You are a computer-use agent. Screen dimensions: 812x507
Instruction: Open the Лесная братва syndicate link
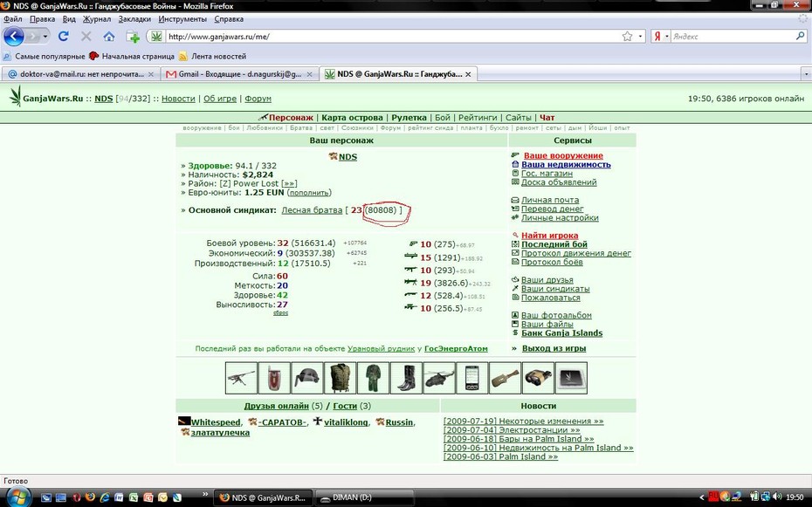(x=312, y=210)
